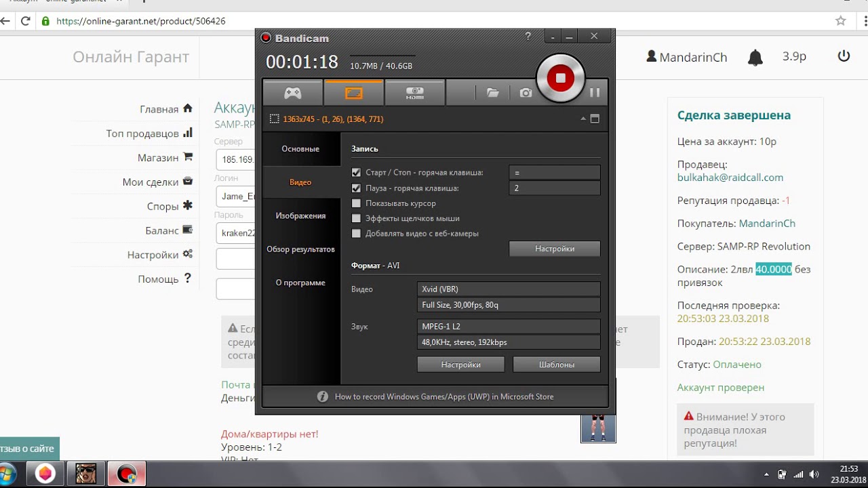Enable Добавлять видео с веб-камеры checkbox
The width and height of the screenshot is (868, 488).
click(356, 233)
